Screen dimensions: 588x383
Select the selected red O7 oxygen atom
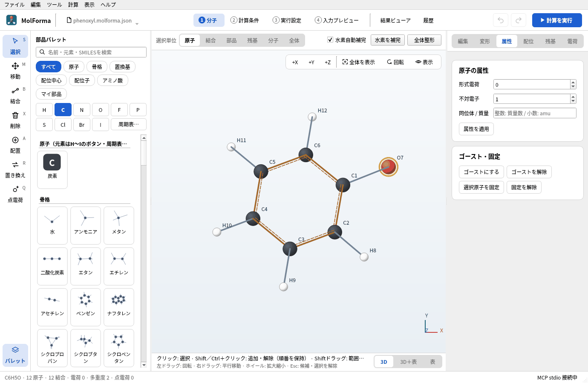[388, 167]
